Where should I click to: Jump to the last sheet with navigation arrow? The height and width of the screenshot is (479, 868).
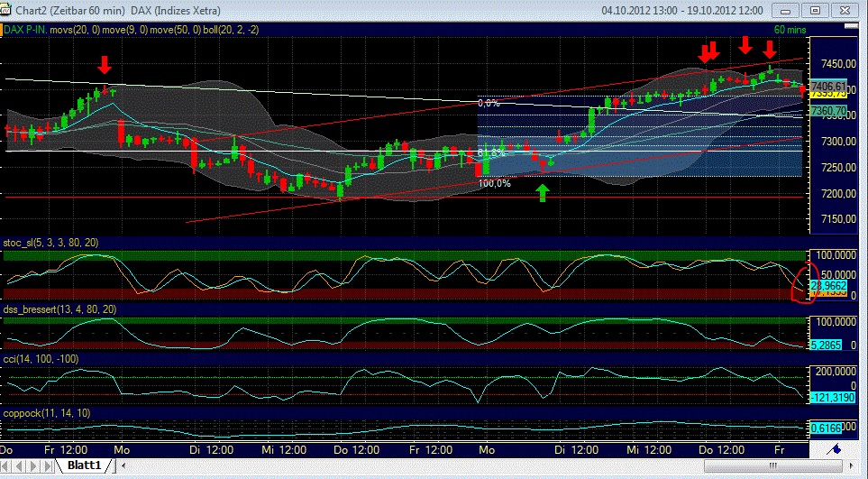tap(49, 465)
